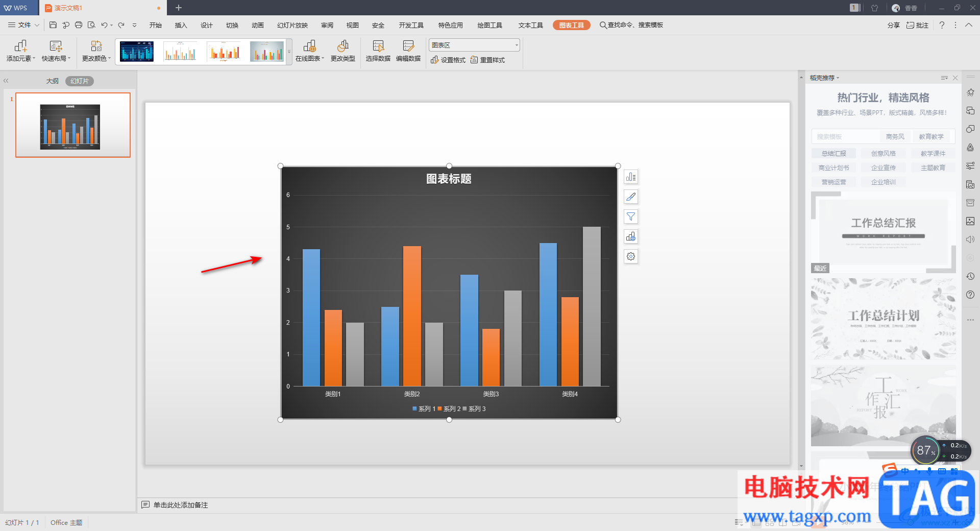Switch to the Start (开始) tab

(156, 25)
